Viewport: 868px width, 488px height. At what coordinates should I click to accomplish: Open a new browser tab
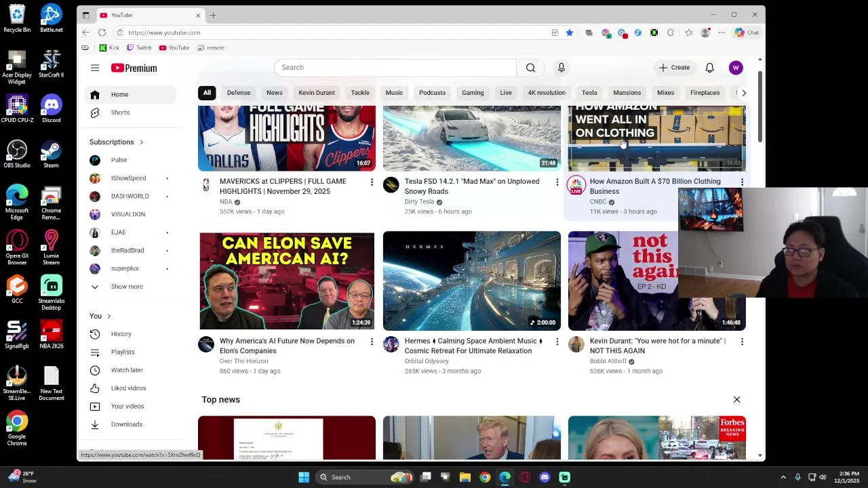[213, 15]
